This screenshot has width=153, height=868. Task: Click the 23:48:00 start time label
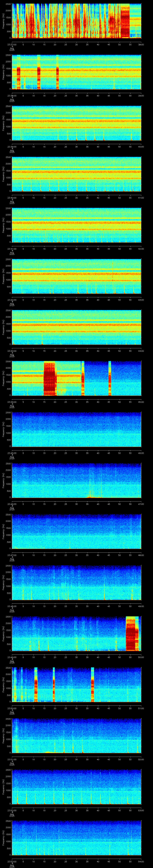point(12,606)
